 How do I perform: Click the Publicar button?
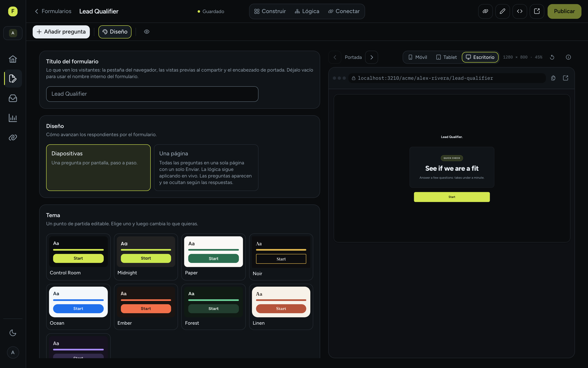(x=564, y=11)
